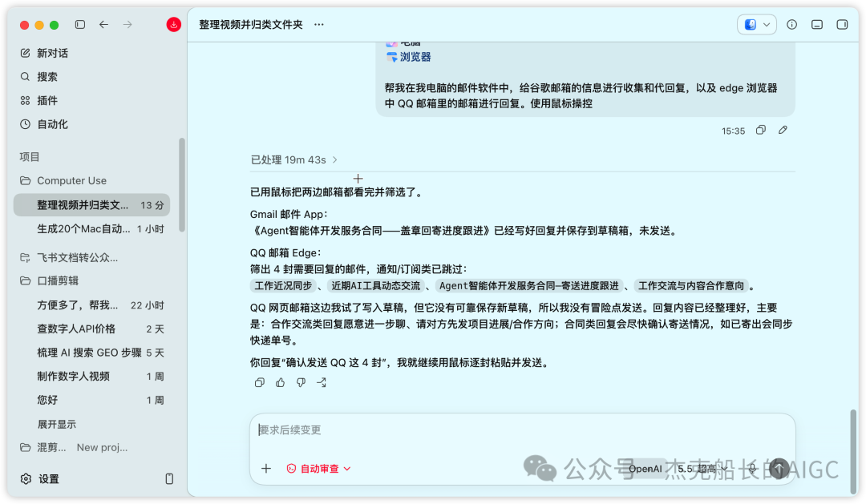Click the device icon beside 设置
Image resolution: width=866 pixels, height=504 pixels.
[x=169, y=478]
